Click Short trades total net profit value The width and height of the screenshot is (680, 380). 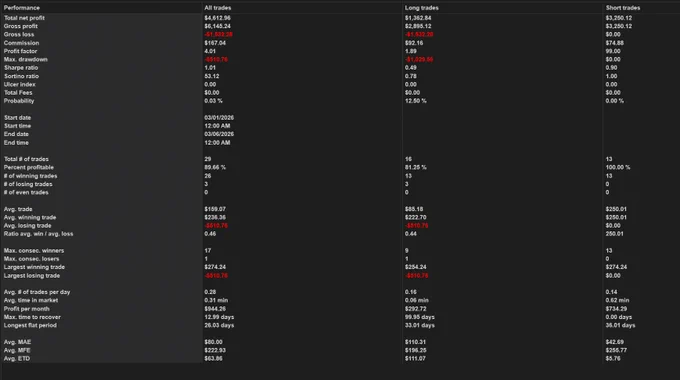pos(619,18)
